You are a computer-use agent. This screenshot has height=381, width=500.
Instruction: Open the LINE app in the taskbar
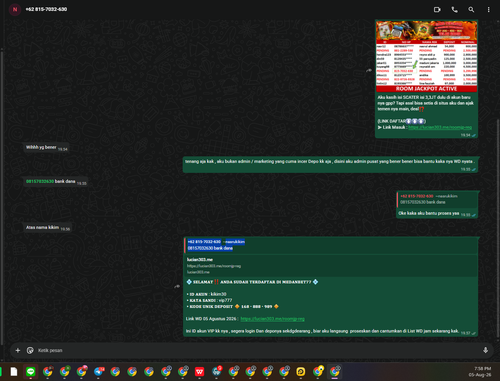[31, 371]
